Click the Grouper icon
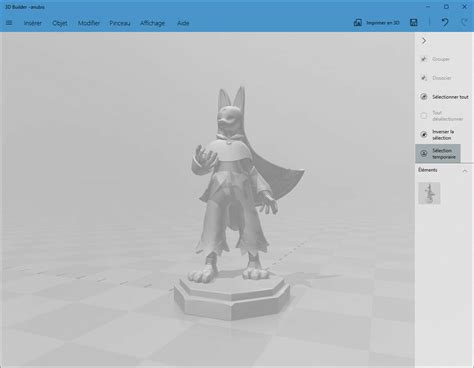 click(424, 59)
